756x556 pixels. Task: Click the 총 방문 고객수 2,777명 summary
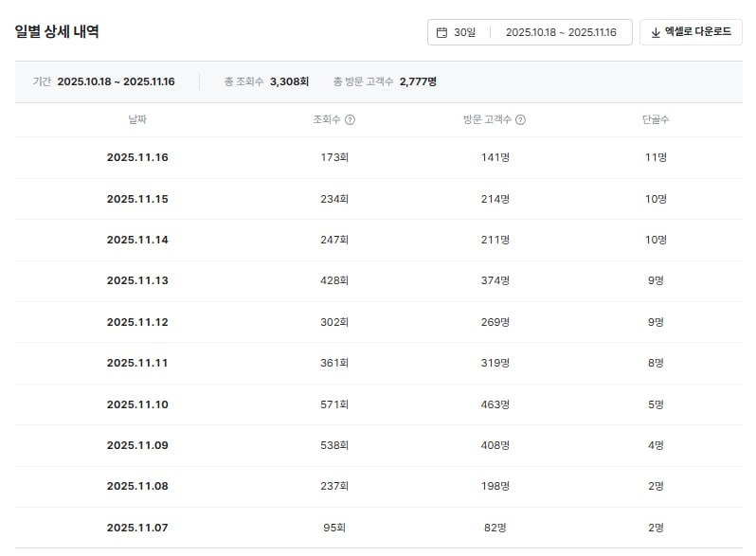(x=385, y=82)
